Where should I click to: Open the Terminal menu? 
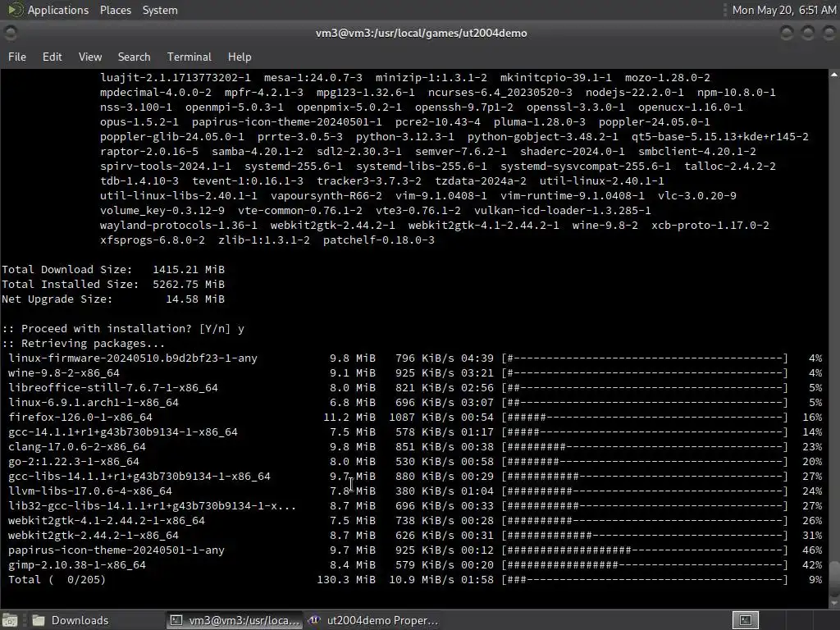(189, 57)
